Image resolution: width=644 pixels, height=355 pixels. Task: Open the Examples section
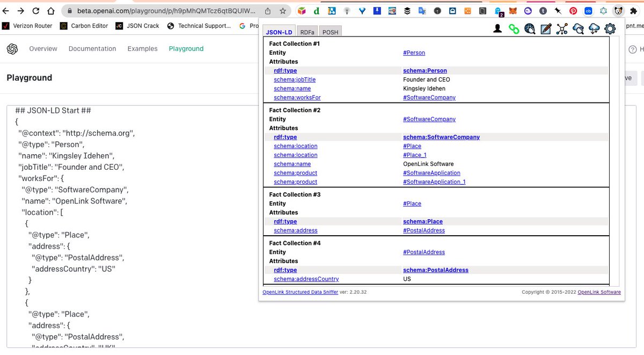(142, 49)
